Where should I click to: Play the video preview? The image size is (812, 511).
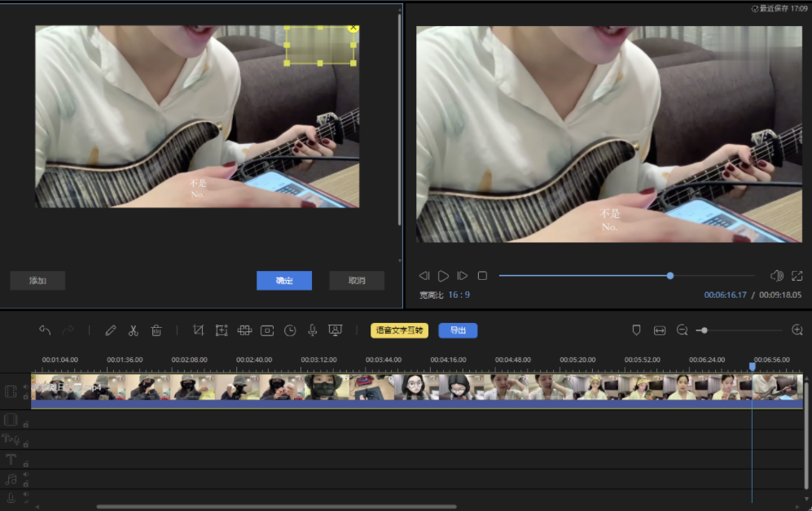(x=443, y=276)
